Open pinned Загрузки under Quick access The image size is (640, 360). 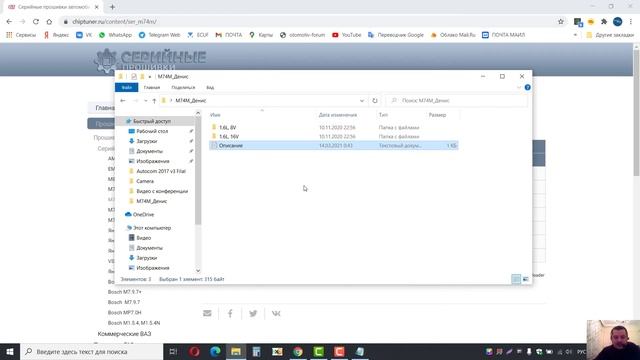[x=147, y=141]
